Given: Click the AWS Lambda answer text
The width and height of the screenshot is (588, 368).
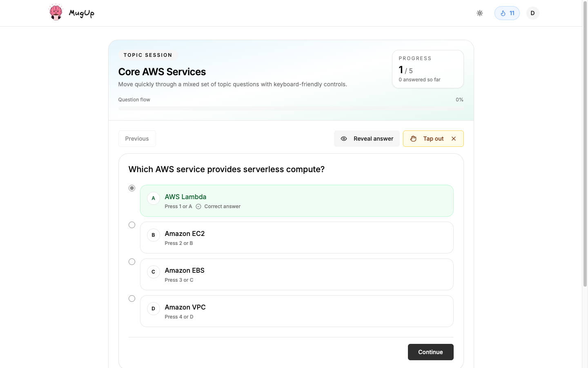Looking at the screenshot, I should tap(186, 197).
